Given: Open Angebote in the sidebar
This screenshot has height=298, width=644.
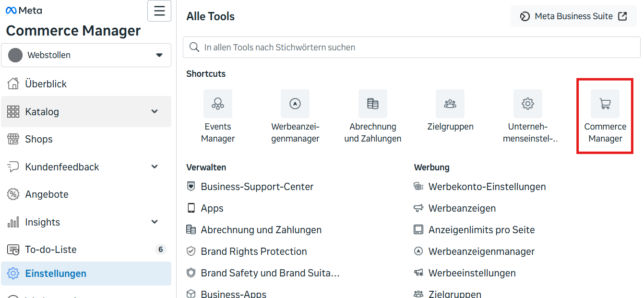Looking at the screenshot, I should [86, 194].
